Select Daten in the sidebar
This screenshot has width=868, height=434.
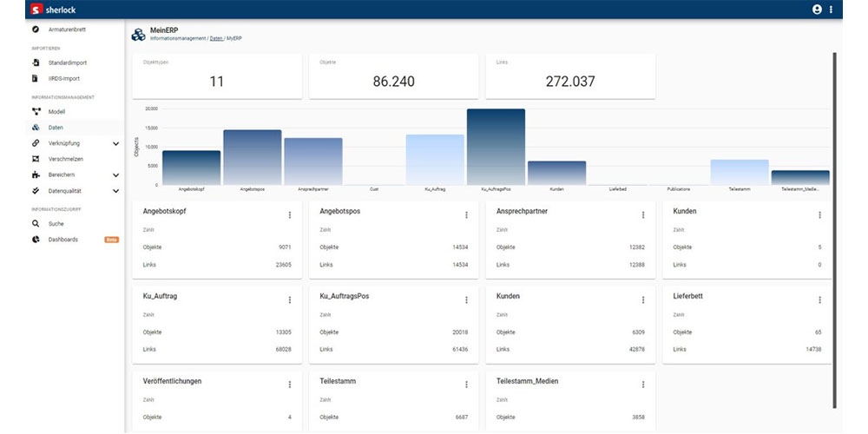click(x=75, y=128)
